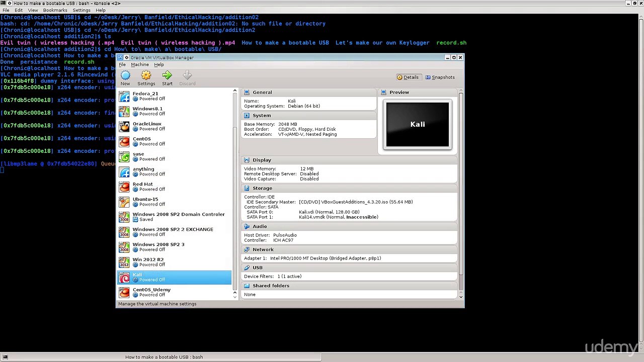
Task: Select Windows 2008 SP2 2 EXCHANGE machine
Action: coord(175,232)
